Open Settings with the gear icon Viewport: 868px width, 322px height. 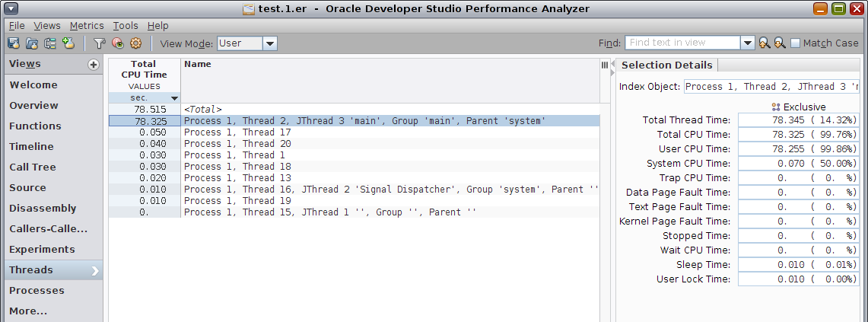tap(136, 43)
